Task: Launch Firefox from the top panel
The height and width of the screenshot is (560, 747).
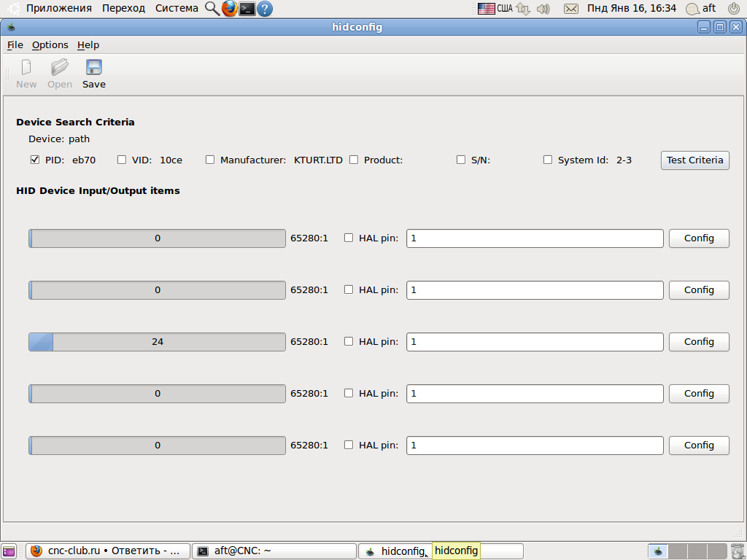Action: pyautogui.click(x=230, y=9)
